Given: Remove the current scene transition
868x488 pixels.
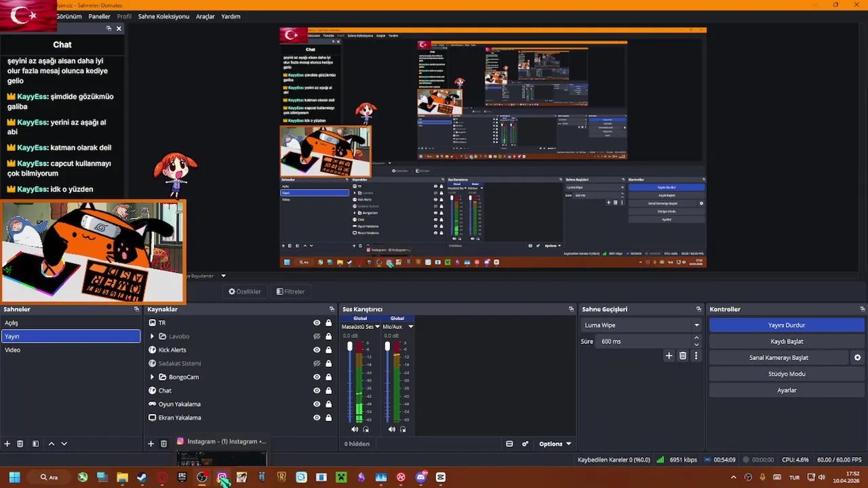Looking at the screenshot, I should (683, 356).
